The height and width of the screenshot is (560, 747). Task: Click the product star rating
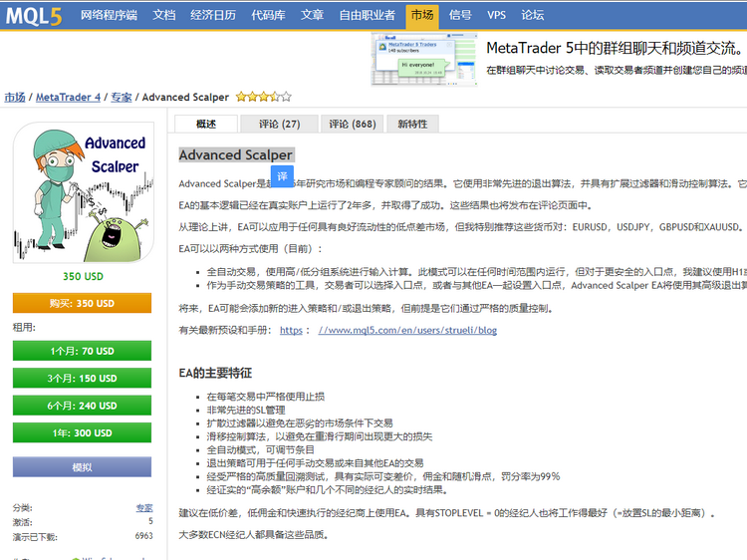(264, 98)
